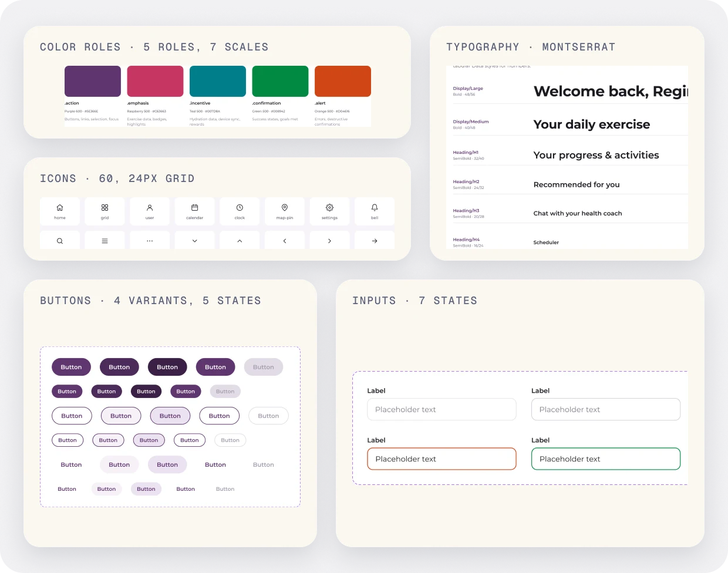This screenshot has width=728, height=573.
Task: Click the disabled small filled Button in second row
Action: tap(225, 392)
